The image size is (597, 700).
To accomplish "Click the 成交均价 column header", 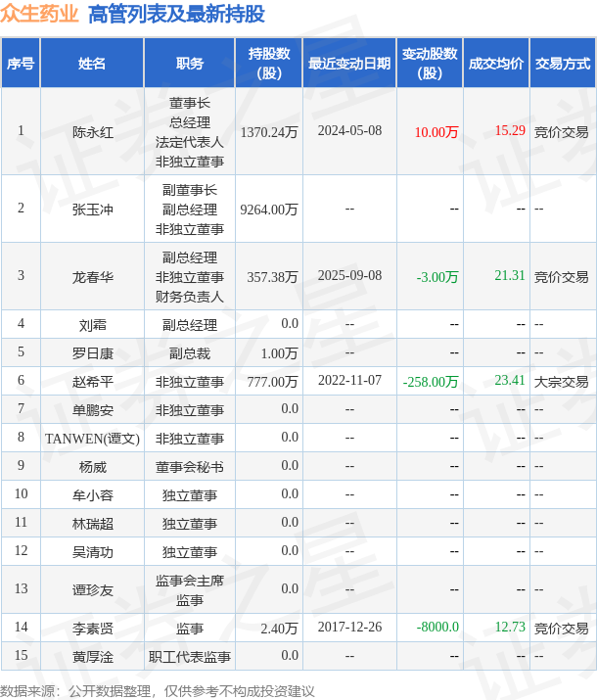I will click(x=496, y=63).
